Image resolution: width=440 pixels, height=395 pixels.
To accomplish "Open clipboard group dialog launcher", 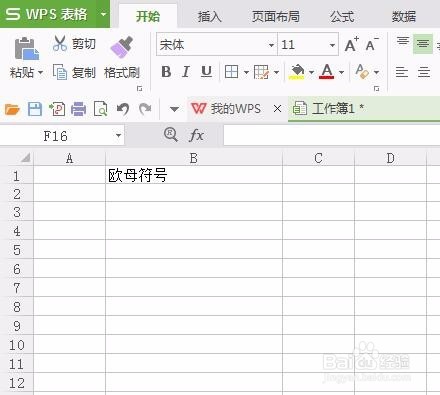I will pos(140,88).
